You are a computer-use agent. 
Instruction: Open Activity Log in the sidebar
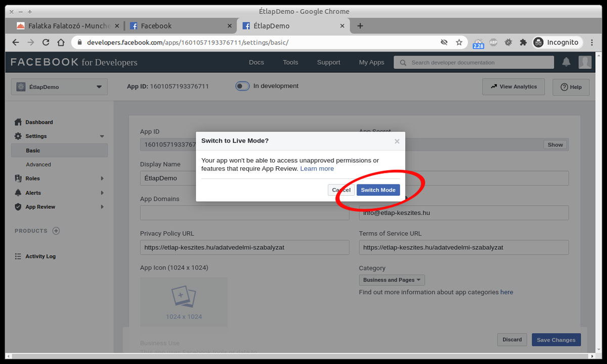click(40, 256)
